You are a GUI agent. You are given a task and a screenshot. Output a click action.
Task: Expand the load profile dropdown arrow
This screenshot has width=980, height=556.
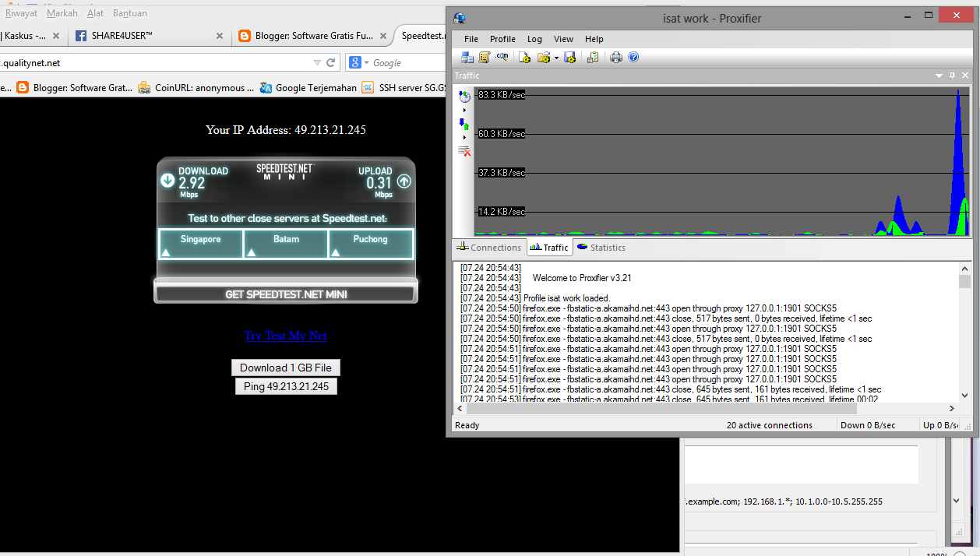click(x=556, y=58)
